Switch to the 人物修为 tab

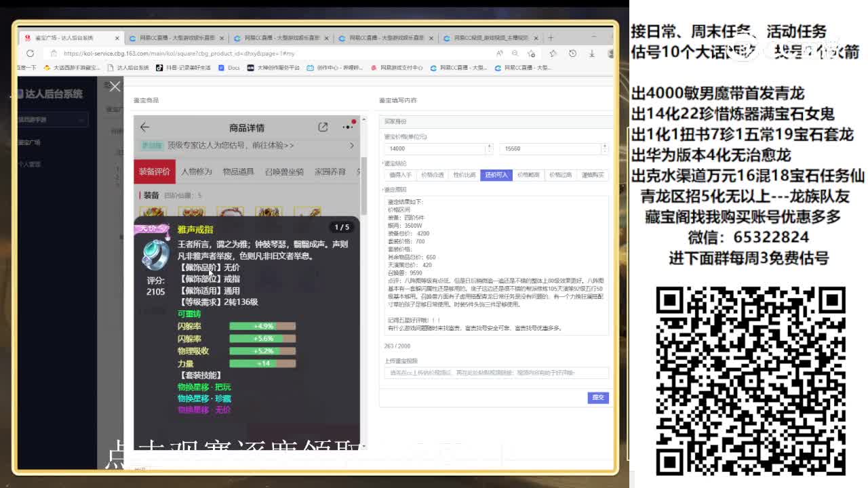[197, 171]
